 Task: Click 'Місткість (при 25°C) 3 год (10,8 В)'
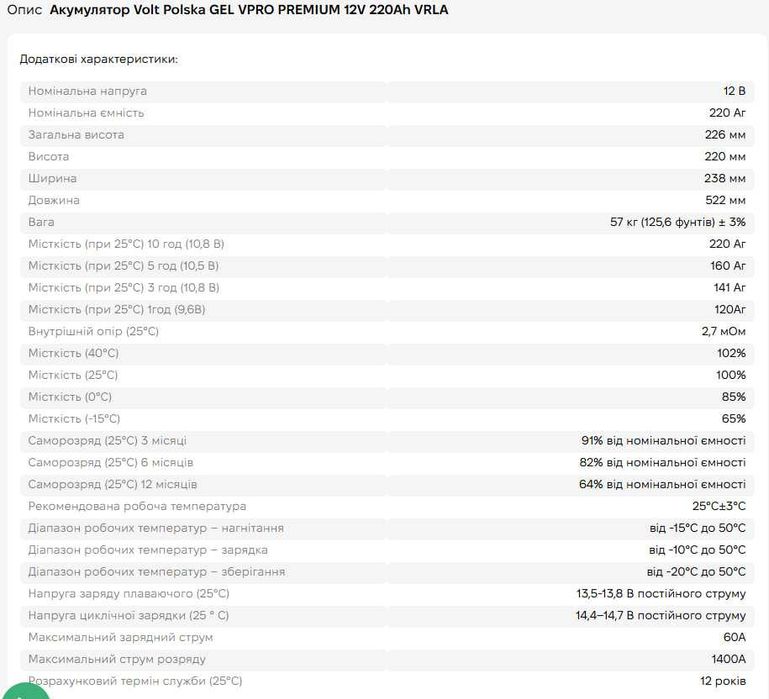coord(124,288)
